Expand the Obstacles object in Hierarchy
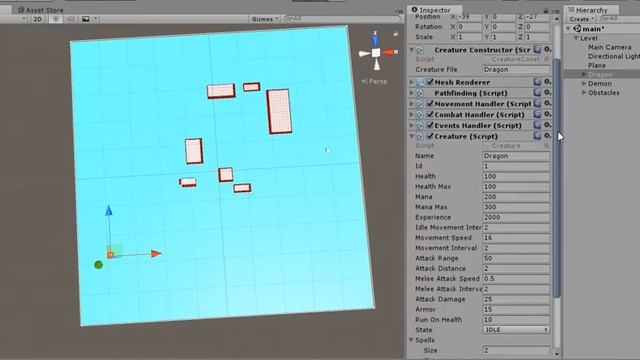640x360 pixels. pos(584,93)
